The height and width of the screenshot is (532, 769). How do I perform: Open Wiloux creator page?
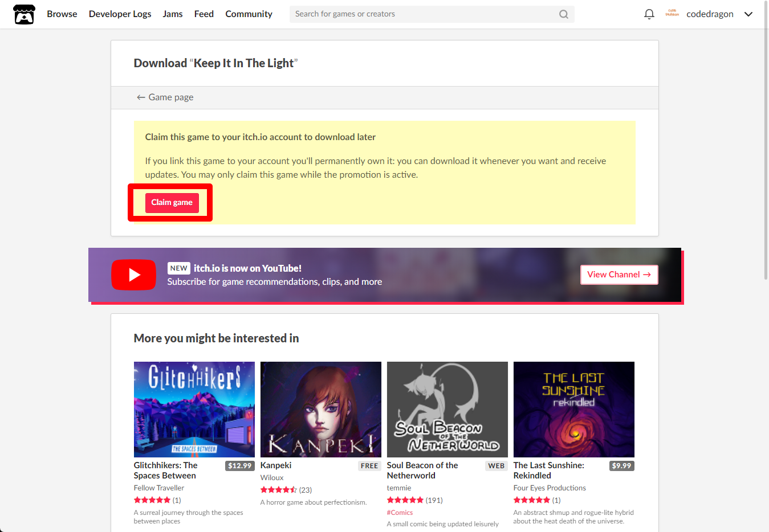(272, 478)
